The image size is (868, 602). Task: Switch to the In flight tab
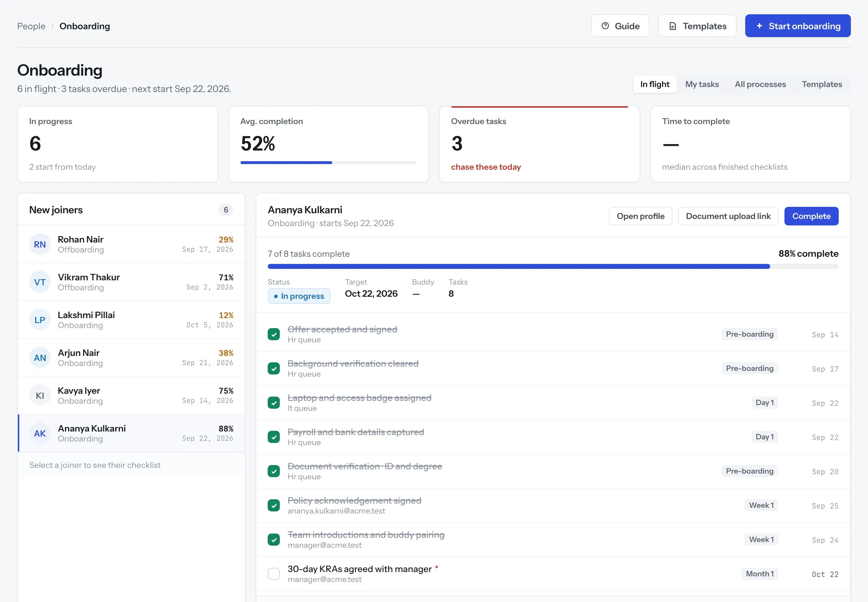[x=655, y=84]
